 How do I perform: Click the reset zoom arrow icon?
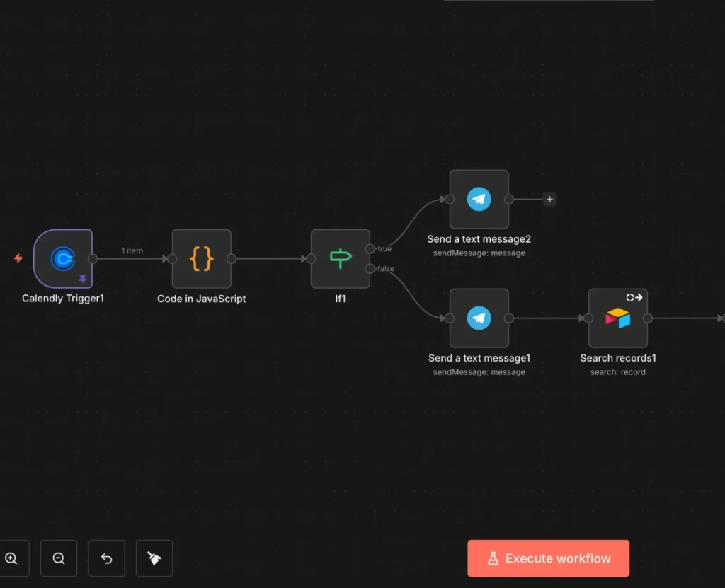tap(106, 558)
